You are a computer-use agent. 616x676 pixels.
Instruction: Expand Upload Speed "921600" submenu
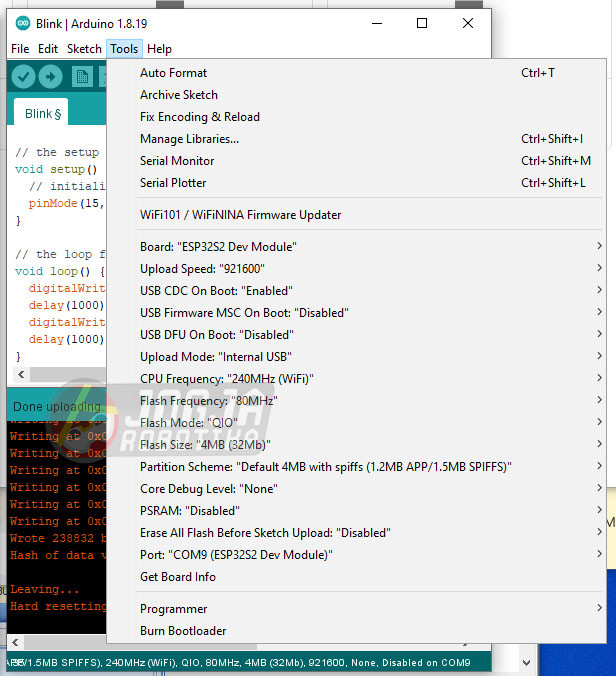[356, 269]
